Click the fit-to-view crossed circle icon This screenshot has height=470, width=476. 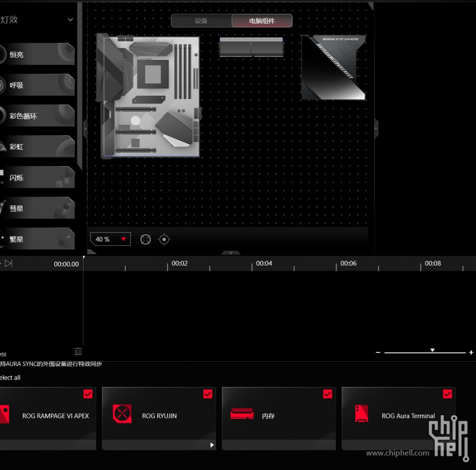tap(145, 239)
